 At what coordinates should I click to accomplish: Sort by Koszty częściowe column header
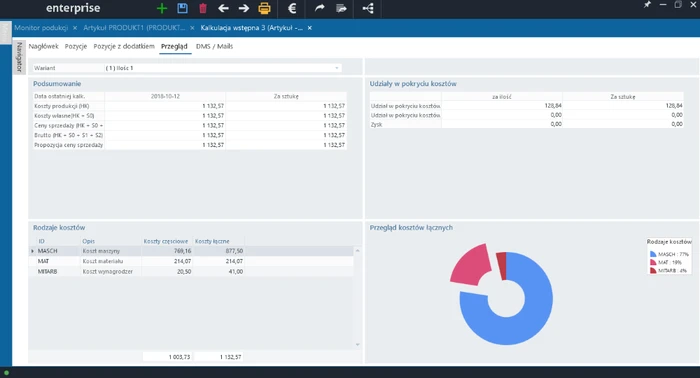[166, 241]
